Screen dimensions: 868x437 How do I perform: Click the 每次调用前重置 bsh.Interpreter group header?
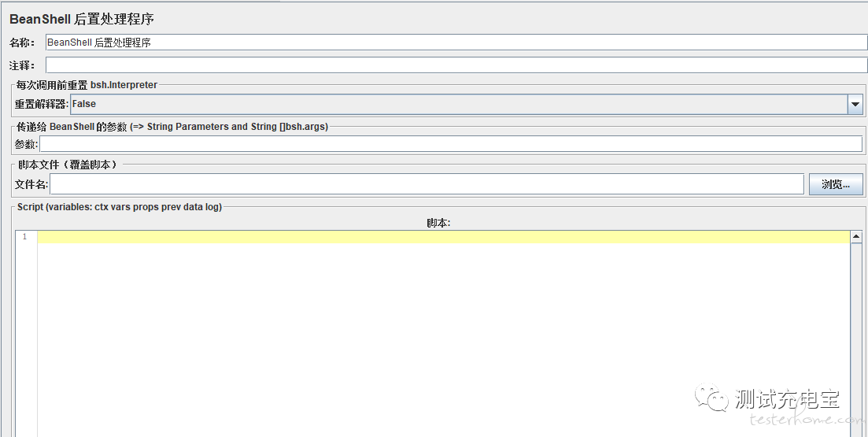(x=87, y=85)
